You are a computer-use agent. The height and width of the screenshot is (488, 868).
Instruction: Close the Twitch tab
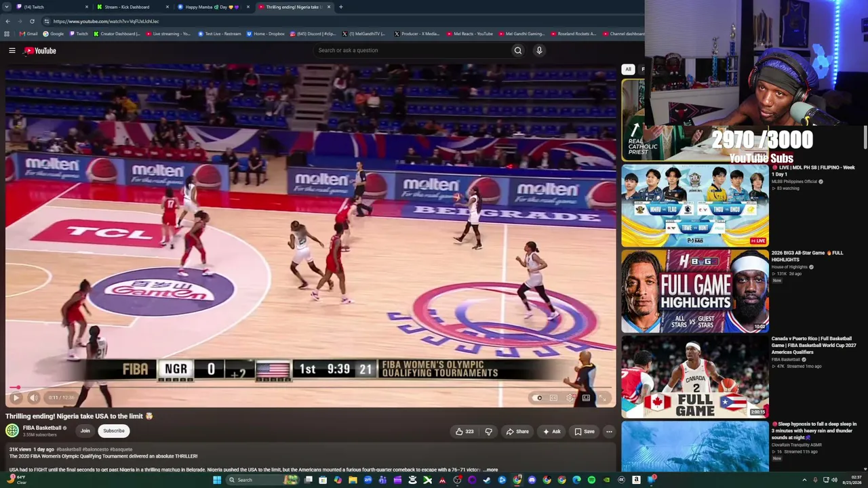coord(87,7)
